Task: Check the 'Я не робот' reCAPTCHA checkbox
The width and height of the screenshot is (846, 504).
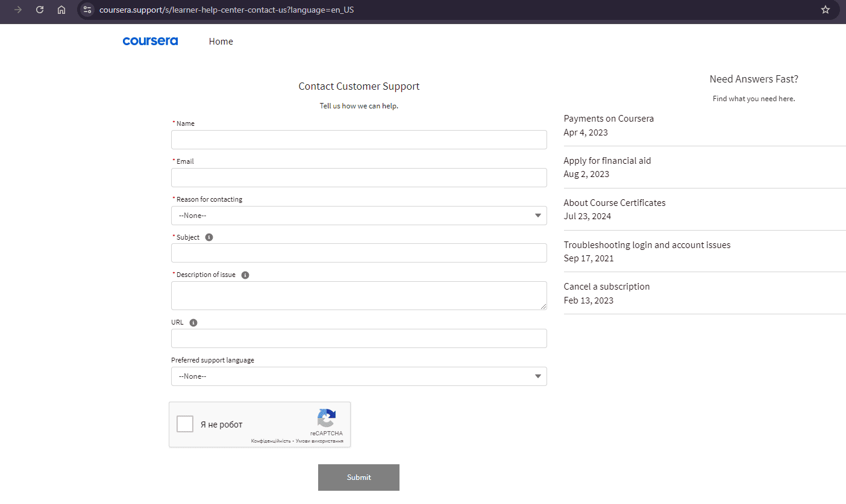Action: pos(185,424)
